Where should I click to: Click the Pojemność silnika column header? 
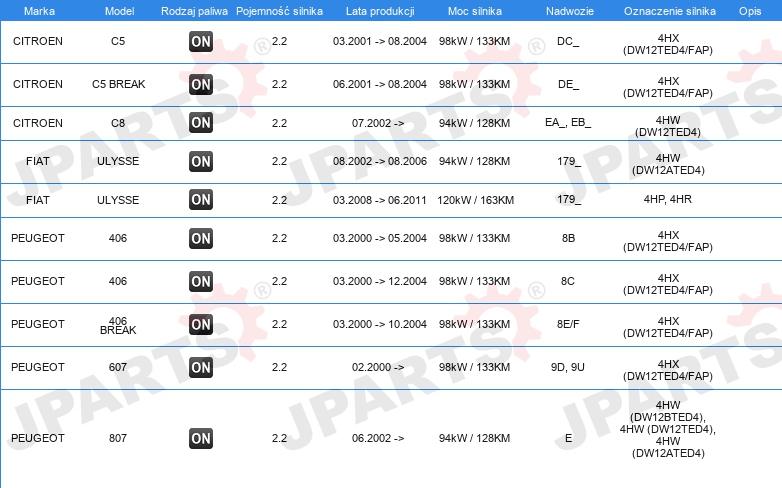click(x=279, y=11)
